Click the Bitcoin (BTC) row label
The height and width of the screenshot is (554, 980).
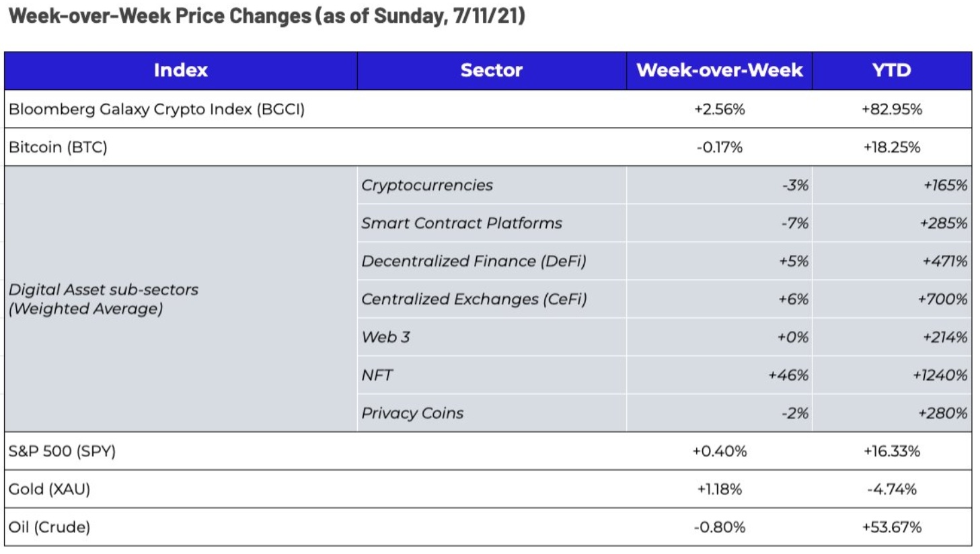(x=58, y=147)
